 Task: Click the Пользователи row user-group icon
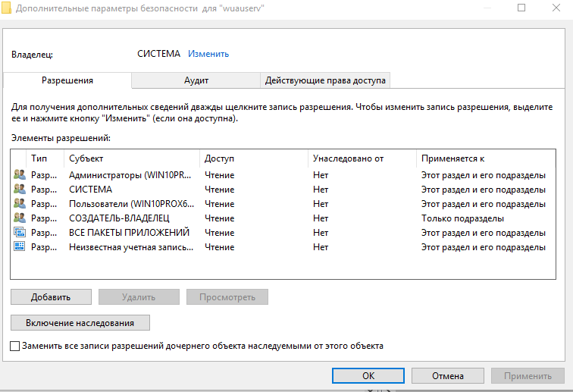point(20,203)
